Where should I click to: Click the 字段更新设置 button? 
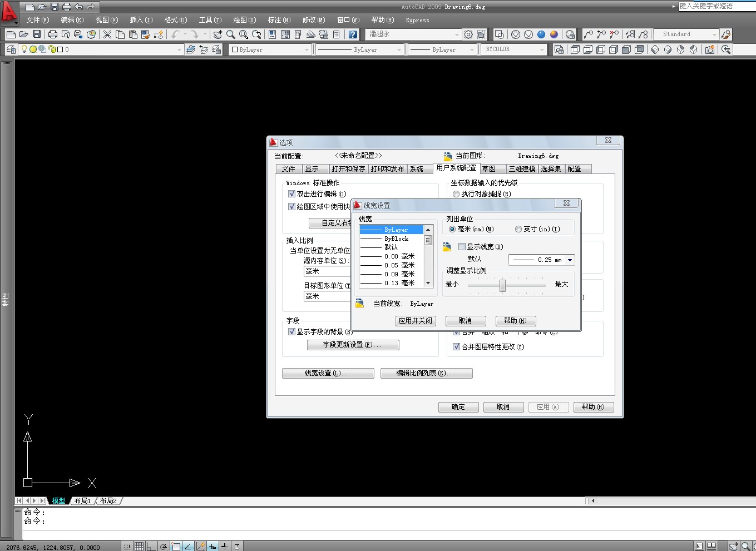pyautogui.click(x=353, y=345)
